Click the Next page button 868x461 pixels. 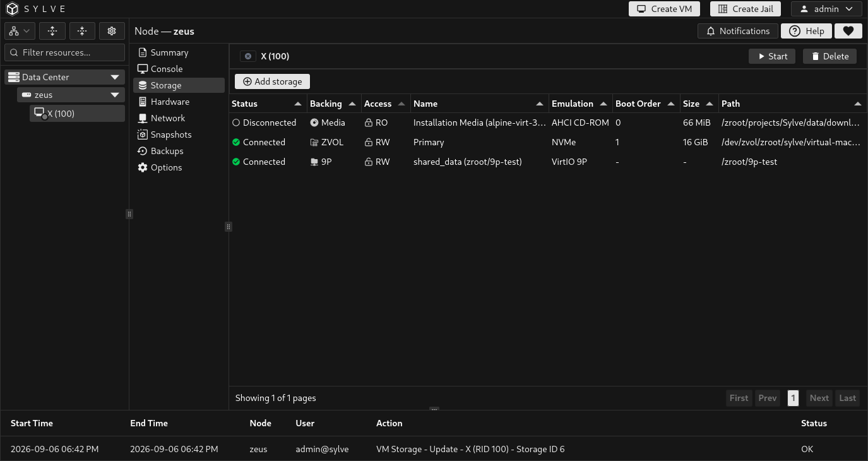click(819, 398)
